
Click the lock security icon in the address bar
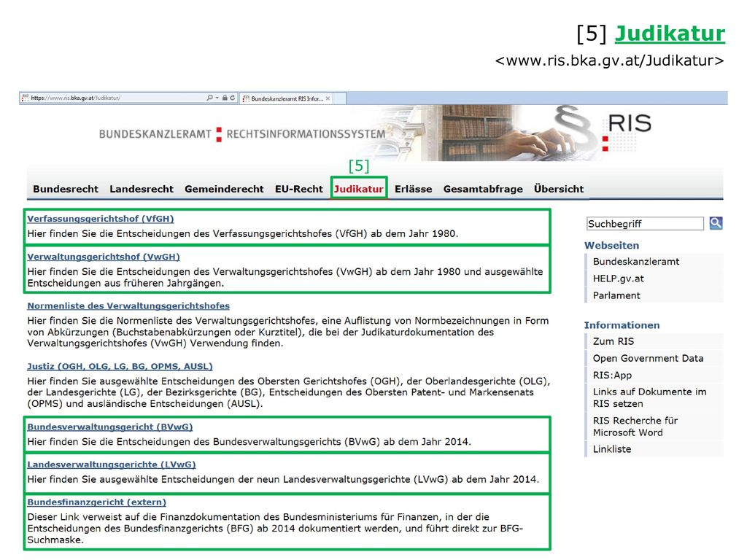pyautogui.click(x=225, y=98)
